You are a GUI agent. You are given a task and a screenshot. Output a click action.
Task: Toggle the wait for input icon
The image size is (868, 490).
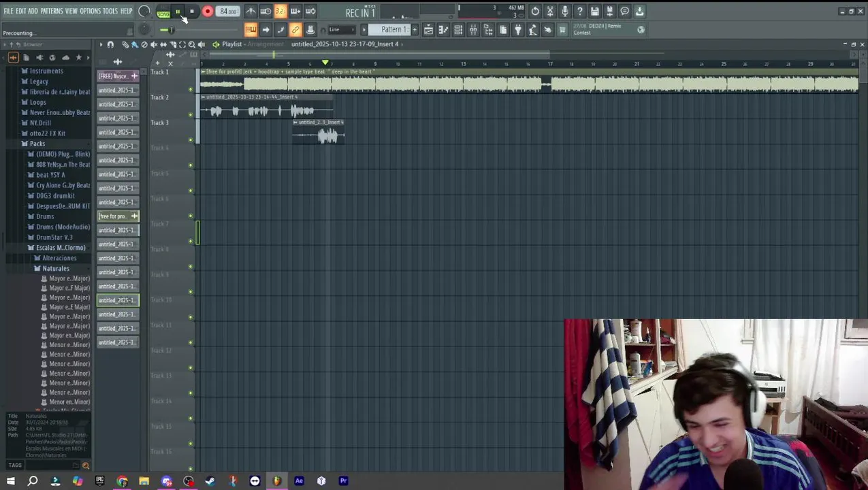(266, 12)
